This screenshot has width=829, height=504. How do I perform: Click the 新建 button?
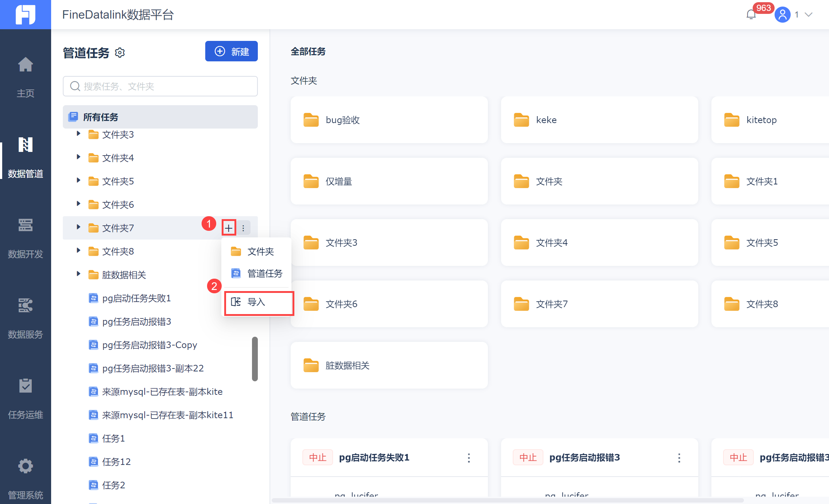231,51
